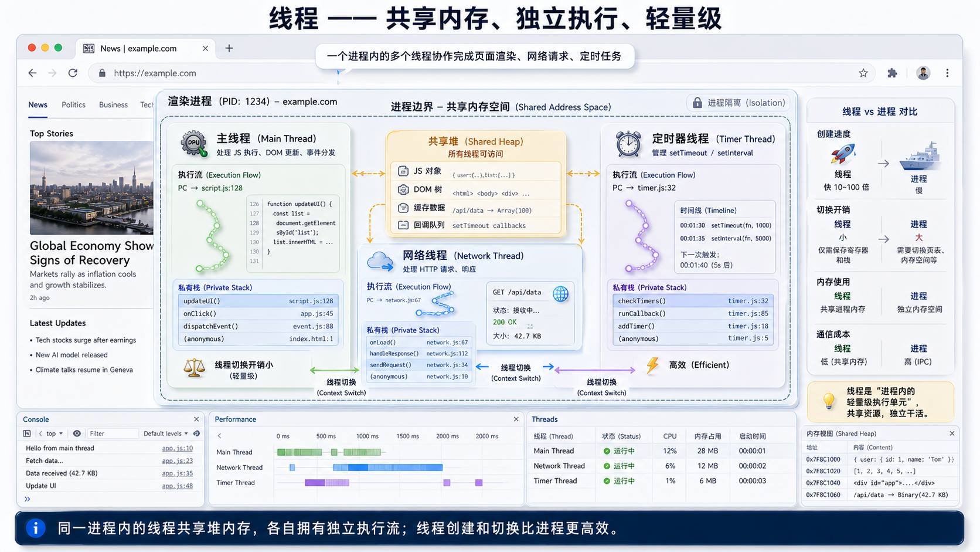The width and height of the screenshot is (980, 552).
Task: Click the alarm clock Timer Thread icon
Action: coord(628,144)
